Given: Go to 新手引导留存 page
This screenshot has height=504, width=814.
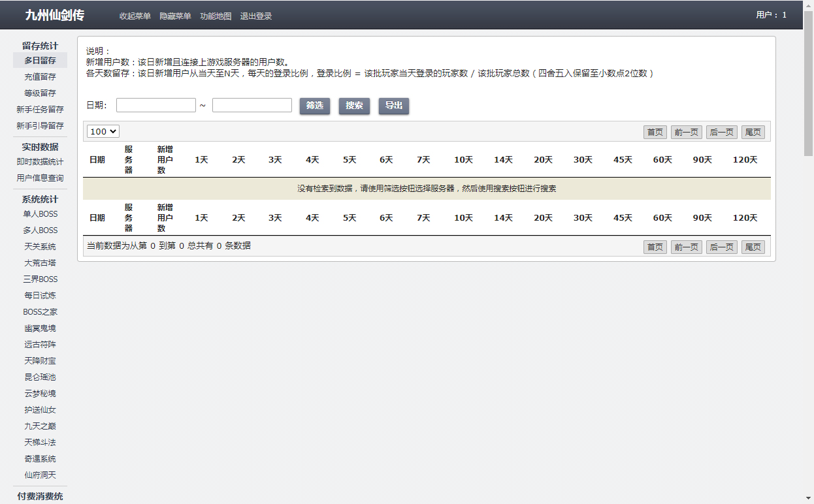Looking at the screenshot, I should pyautogui.click(x=40, y=125).
